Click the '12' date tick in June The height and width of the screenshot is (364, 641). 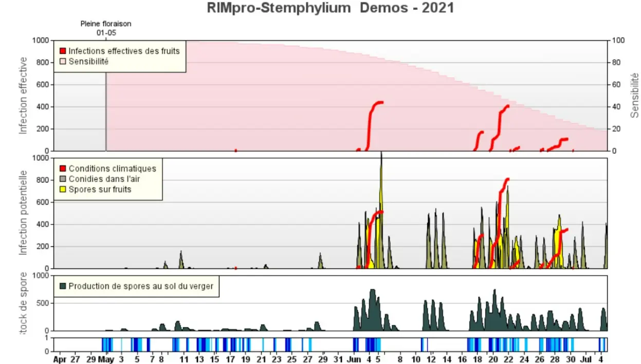point(432,359)
